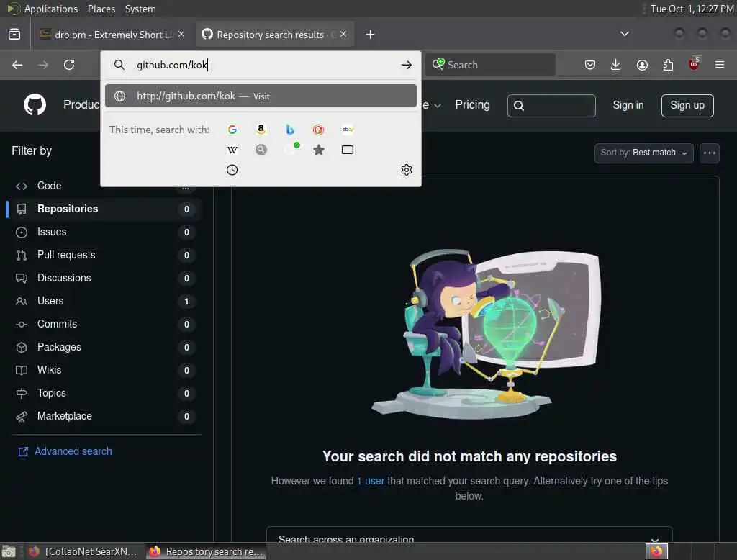This screenshot has height=560, width=737.
Task: Switch to CollabNet SearXN taskbar window
Action: (83, 551)
